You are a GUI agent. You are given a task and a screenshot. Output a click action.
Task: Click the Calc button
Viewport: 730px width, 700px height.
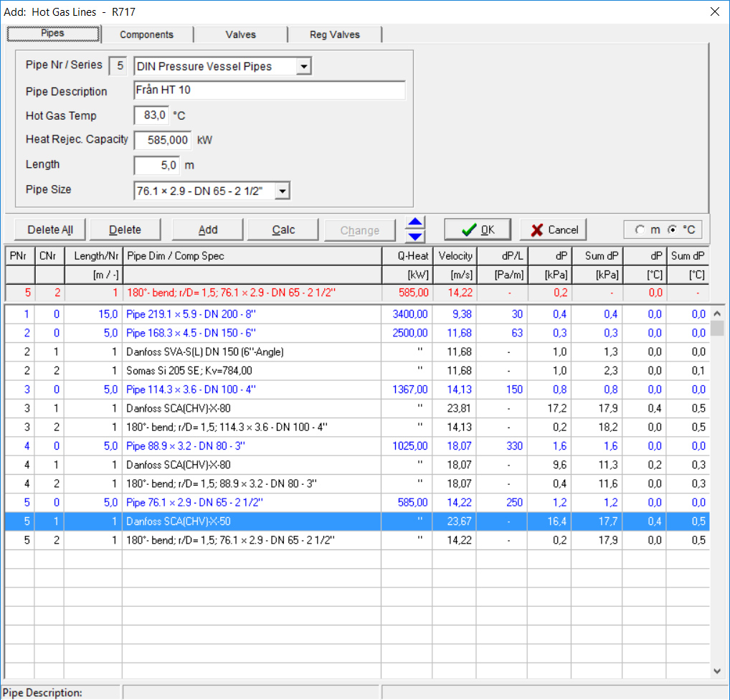click(x=283, y=230)
